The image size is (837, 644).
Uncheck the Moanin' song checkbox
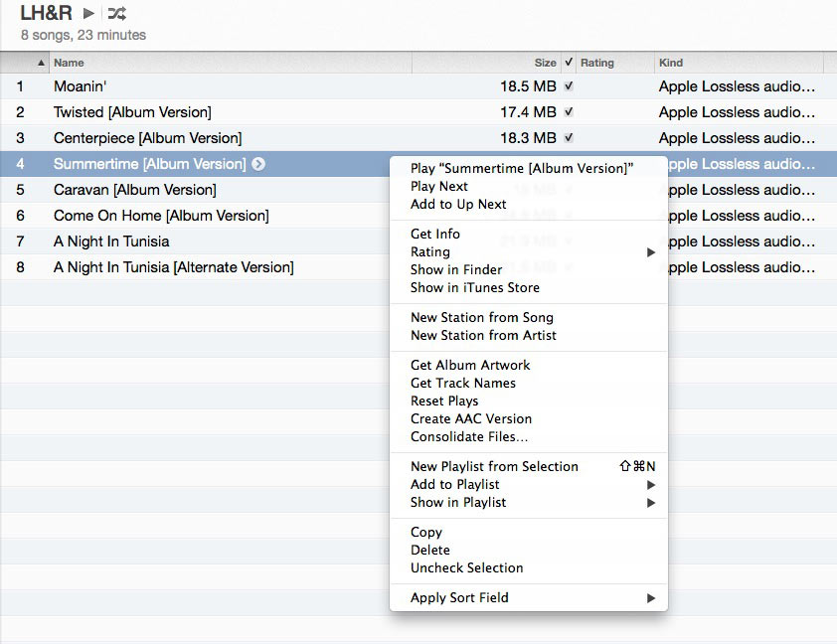click(567, 86)
